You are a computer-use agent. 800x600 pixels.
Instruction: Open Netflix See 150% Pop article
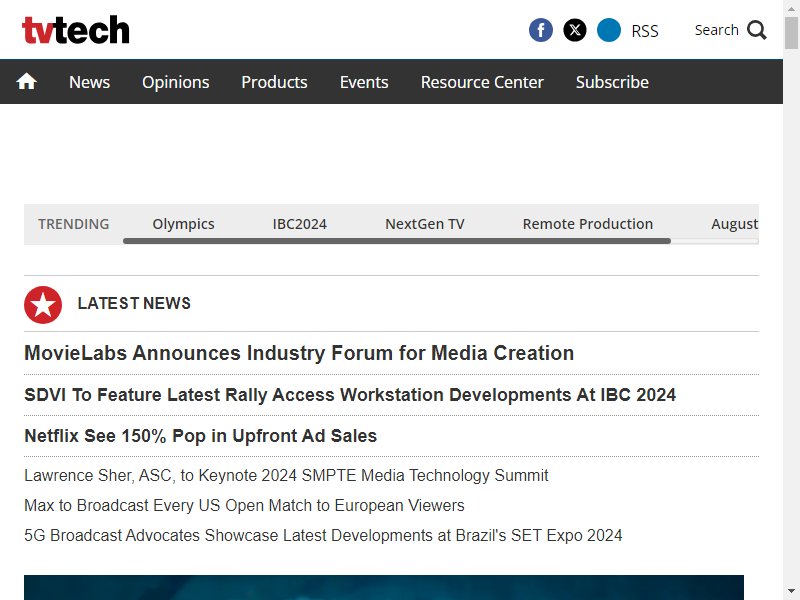(201, 436)
